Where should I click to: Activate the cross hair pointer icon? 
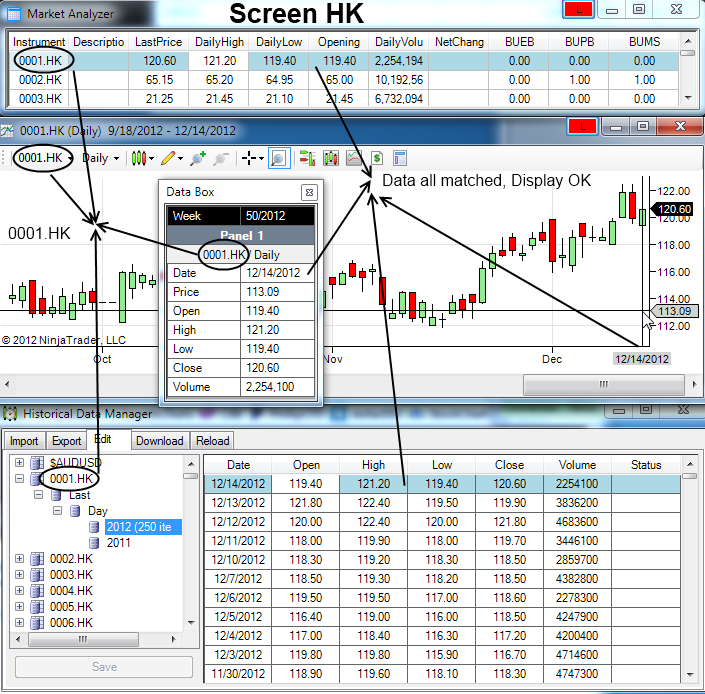tap(249, 158)
